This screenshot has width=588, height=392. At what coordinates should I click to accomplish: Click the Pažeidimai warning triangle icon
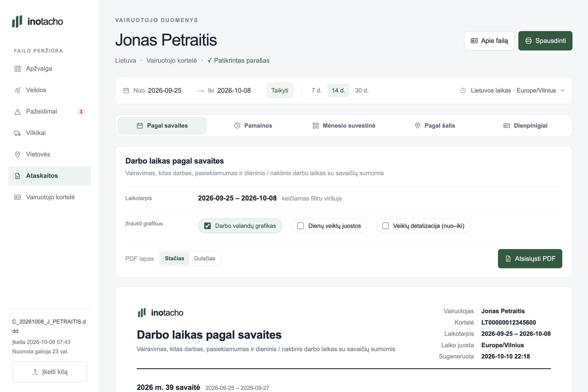[17, 112]
